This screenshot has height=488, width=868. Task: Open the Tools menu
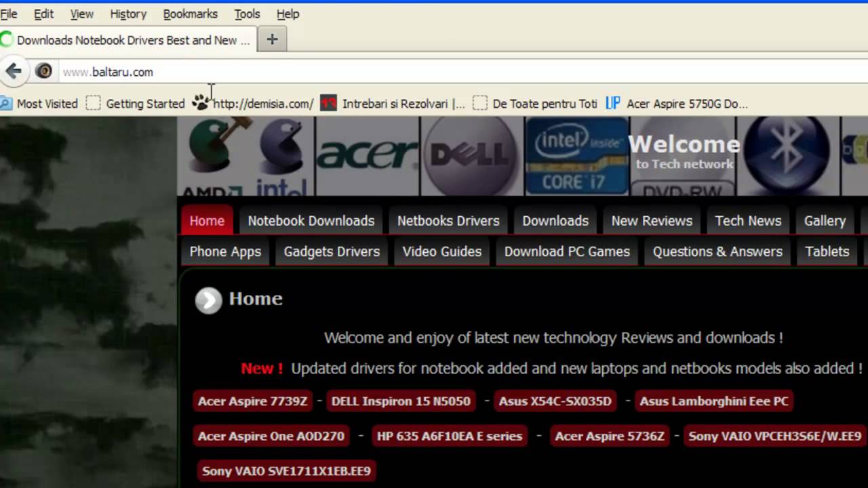coord(247,14)
